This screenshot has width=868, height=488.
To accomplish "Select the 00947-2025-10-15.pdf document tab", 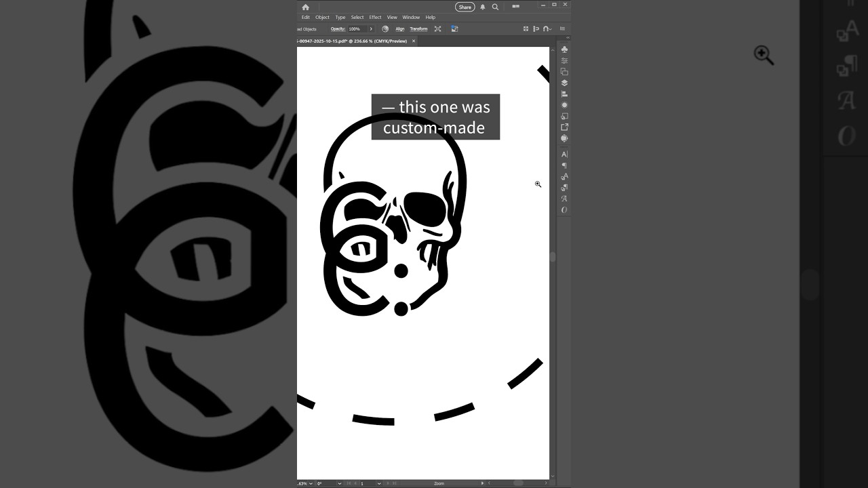I will [352, 41].
